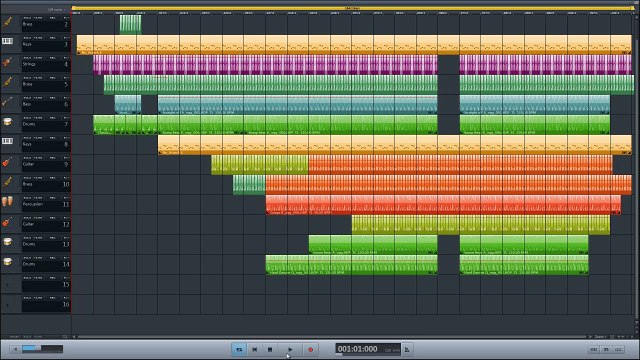This screenshot has width=640, height=360.
Task: Open the FX menu on Brass track 2
Action: 66,18
